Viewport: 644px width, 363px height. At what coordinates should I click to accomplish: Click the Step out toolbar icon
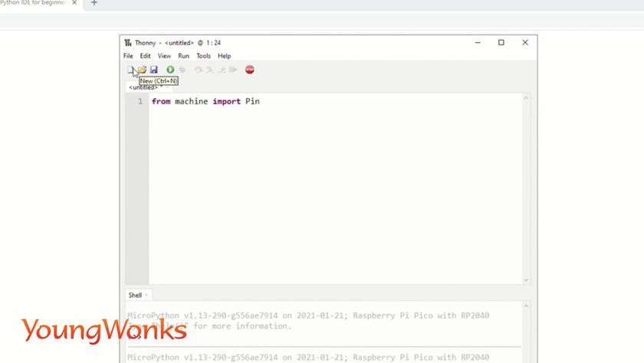(x=222, y=70)
